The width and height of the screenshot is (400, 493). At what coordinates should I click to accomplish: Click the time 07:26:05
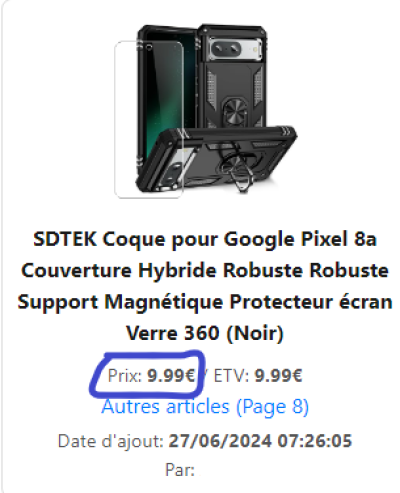(x=315, y=441)
